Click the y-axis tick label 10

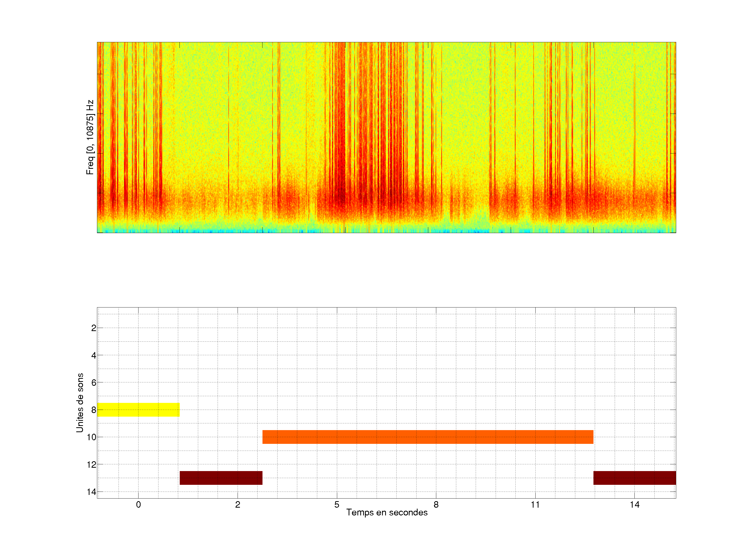pos(92,437)
